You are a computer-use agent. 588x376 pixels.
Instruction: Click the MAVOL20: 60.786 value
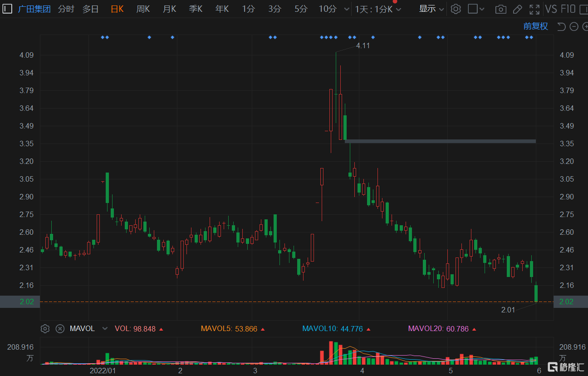click(x=438, y=329)
